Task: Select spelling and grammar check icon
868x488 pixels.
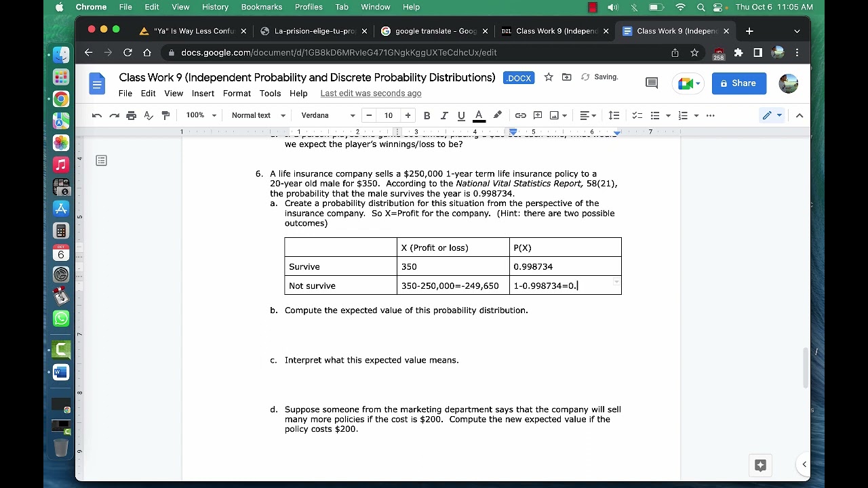Action: click(x=149, y=115)
